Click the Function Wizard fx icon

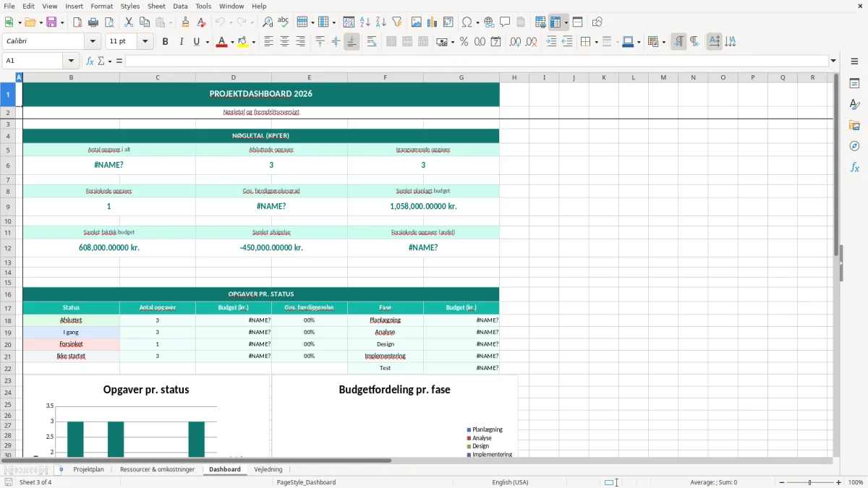[x=90, y=61]
